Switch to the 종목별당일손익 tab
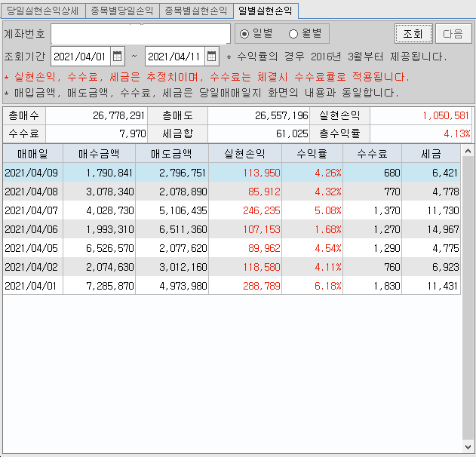The height and width of the screenshot is (457, 476). tap(121, 11)
